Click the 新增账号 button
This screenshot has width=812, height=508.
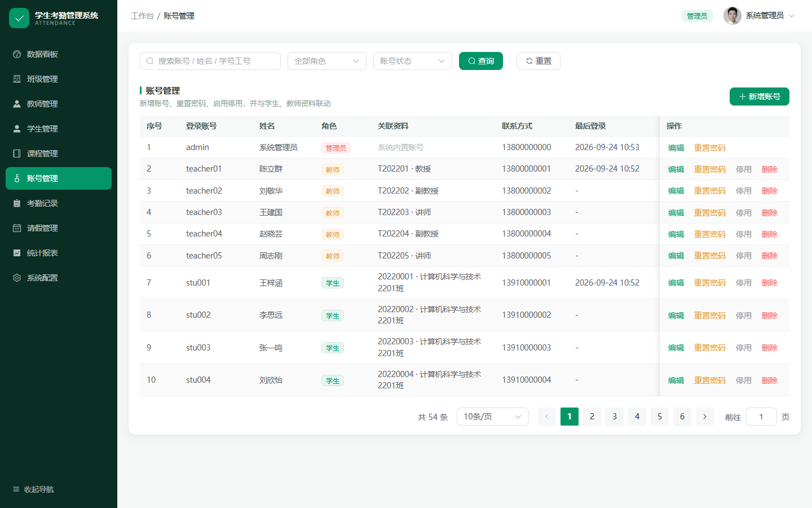(760, 97)
